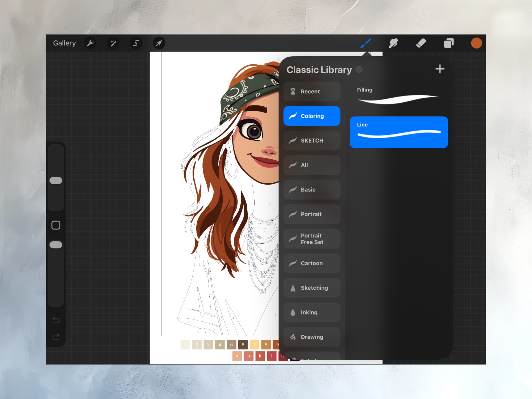Select the Adjustments magic wand tool
Image resolution: width=532 pixels, height=399 pixels.
coord(113,43)
